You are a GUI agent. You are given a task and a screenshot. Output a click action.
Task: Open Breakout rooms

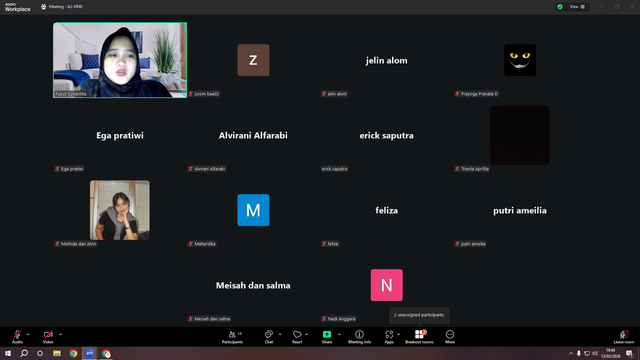point(419,337)
